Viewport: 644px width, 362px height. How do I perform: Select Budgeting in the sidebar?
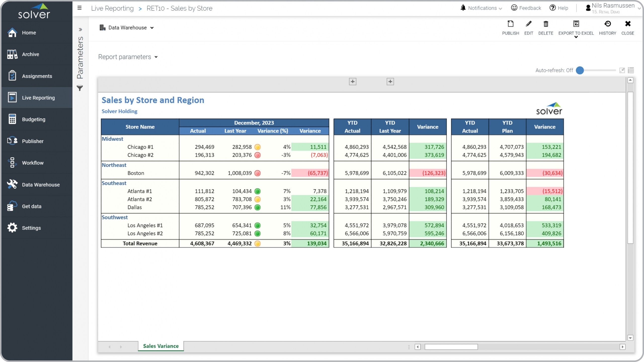[x=33, y=119]
